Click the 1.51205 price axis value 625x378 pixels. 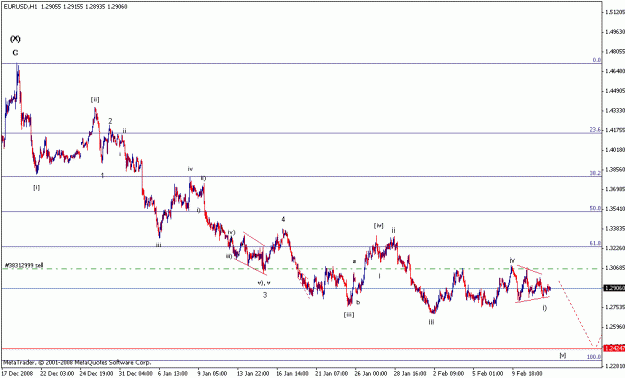(615, 12)
